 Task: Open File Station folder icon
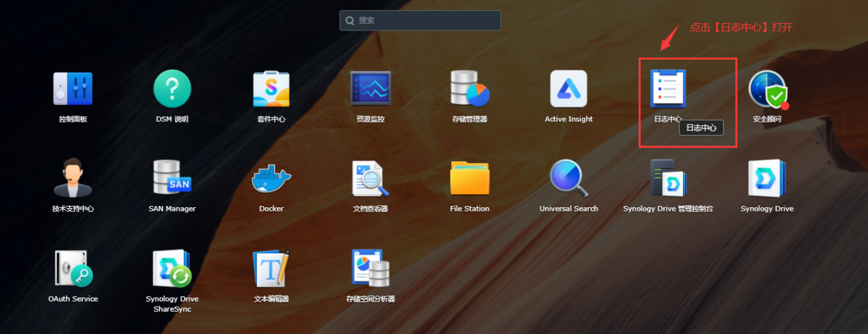[469, 178]
